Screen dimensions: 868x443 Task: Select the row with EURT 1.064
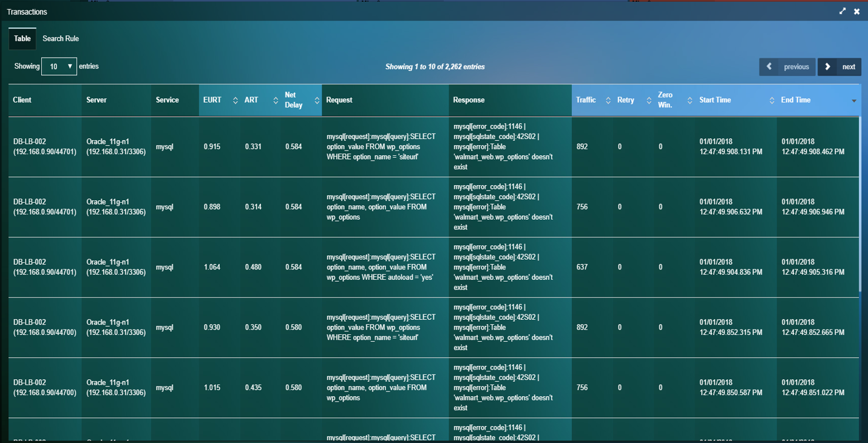tap(212, 267)
